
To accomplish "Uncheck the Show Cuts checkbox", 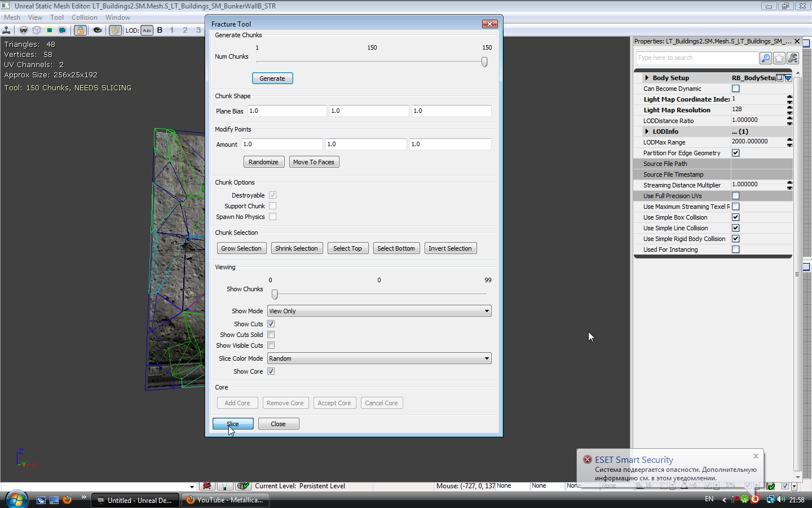I will click(271, 324).
